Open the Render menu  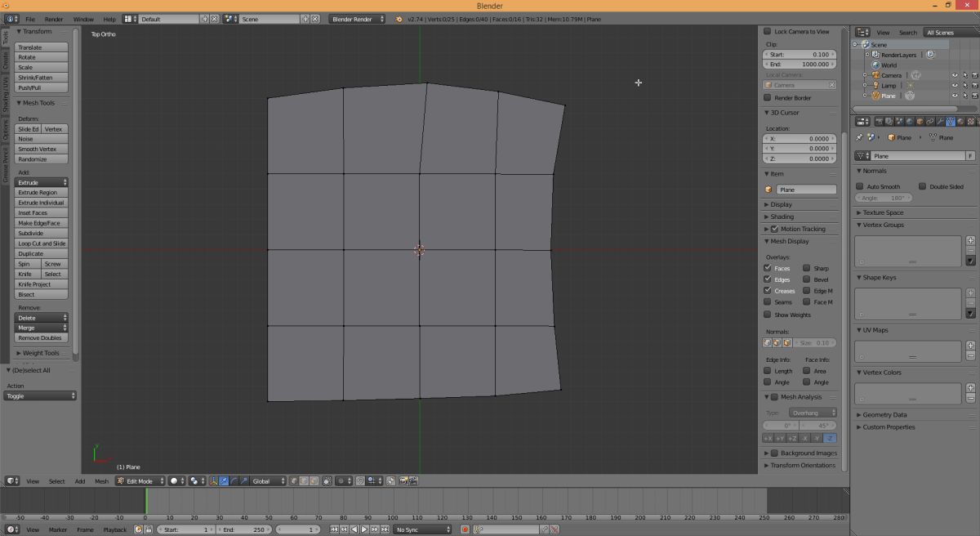[54, 18]
